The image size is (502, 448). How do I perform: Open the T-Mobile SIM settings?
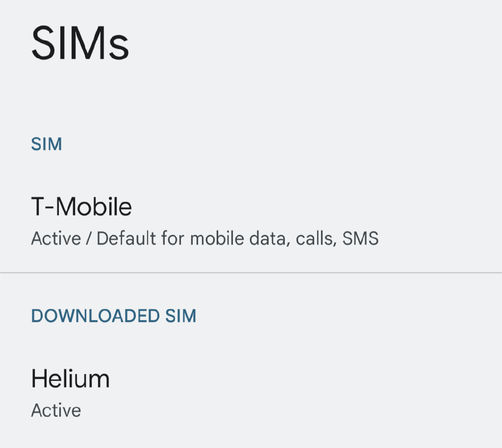[251, 222]
